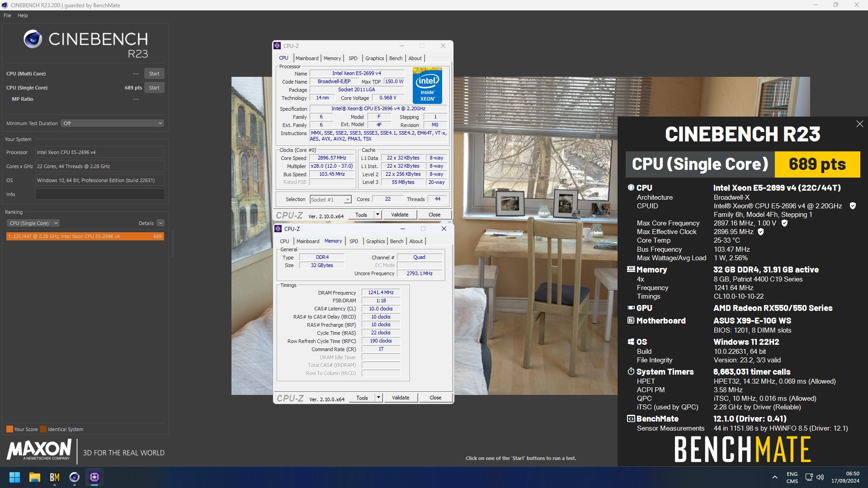This screenshot has width=868, height=488.
Task: Click the BenchMate GPU section icon
Action: 631,308
